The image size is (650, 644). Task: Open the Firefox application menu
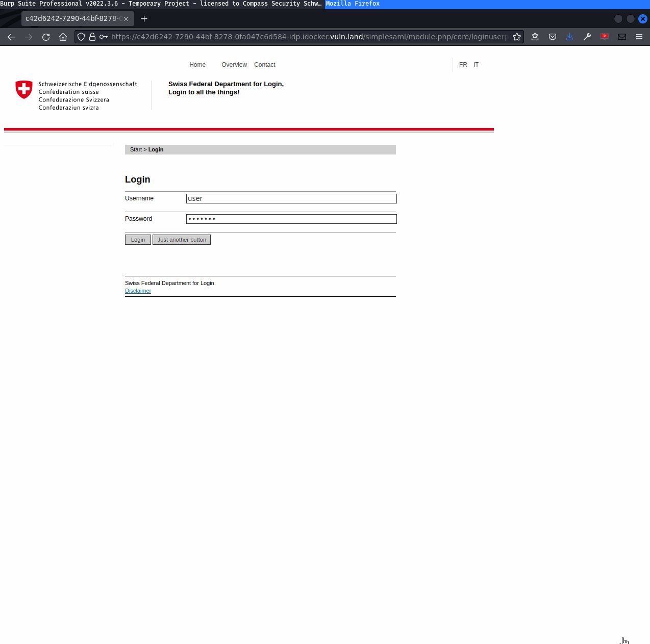point(639,37)
